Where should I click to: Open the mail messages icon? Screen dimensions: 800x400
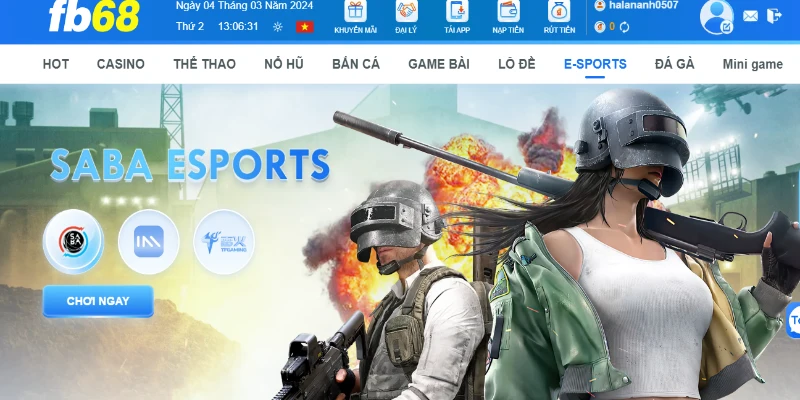[750, 16]
